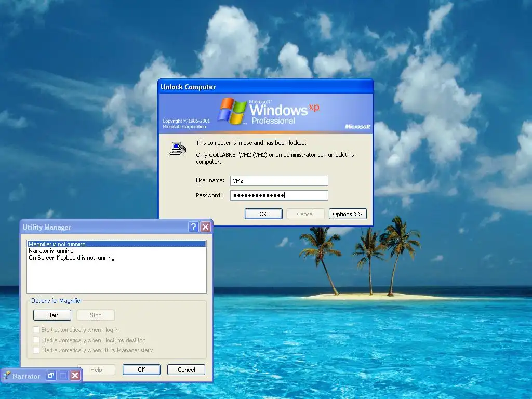Tick 'Start automatically when I lock my desktop'
Screen dimensions: 532x399
point(36,340)
